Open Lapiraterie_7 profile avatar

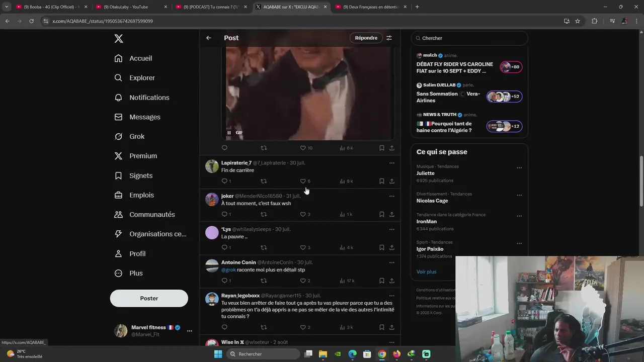(212, 166)
